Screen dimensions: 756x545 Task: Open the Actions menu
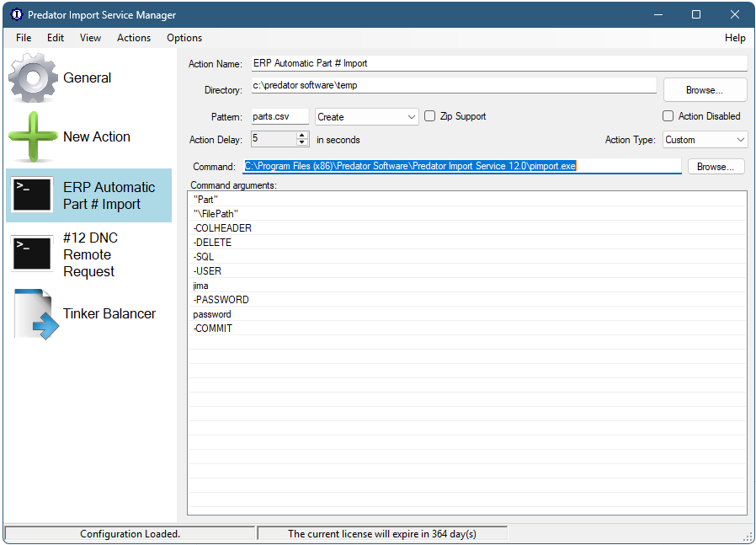pyautogui.click(x=133, y=37)
